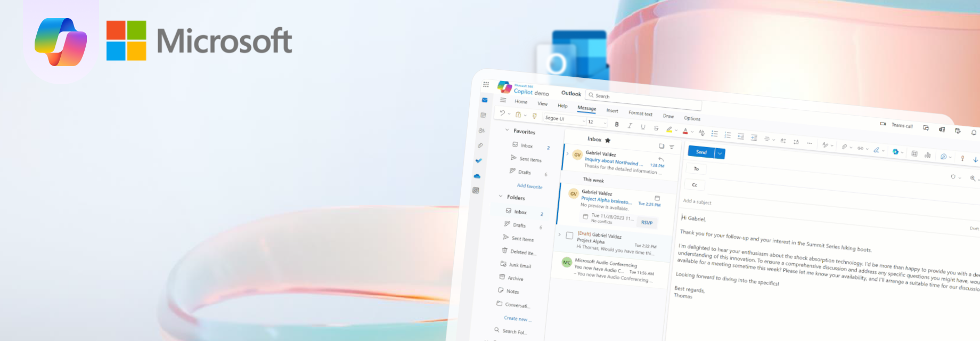Increase the paragraph indent

[x=754, y=137]
